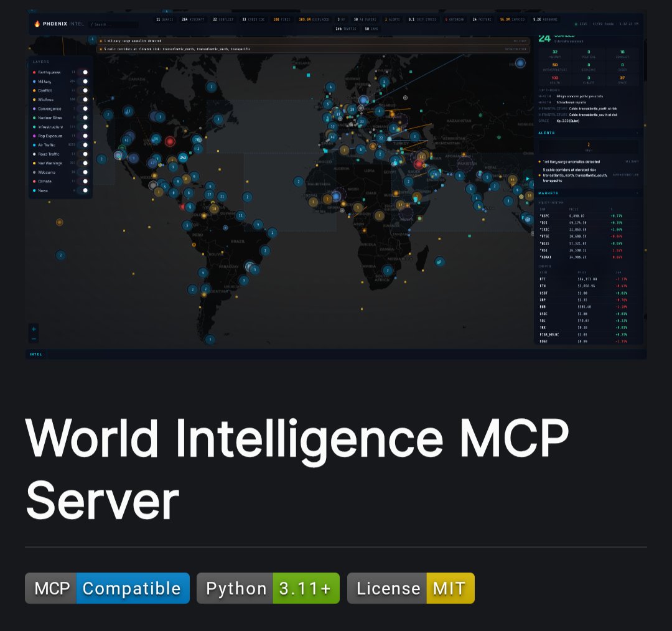Toggle the Nuclear Sites layer switch
The width and height of the screenshot is (672, 631).
click(x=83, y=118)
